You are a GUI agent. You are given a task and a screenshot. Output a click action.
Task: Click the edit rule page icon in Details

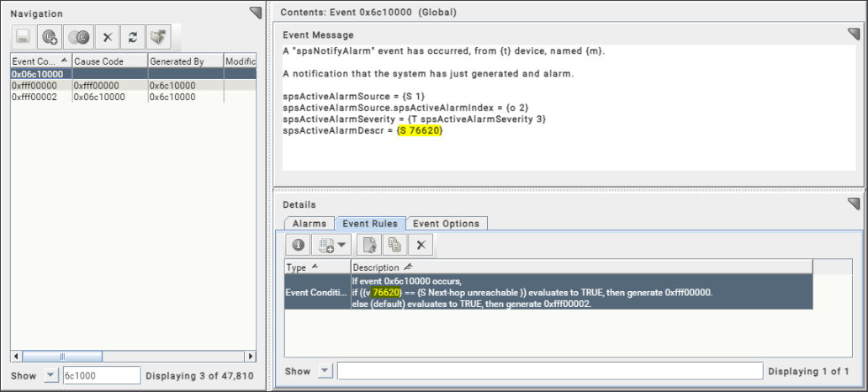[368, 245]
